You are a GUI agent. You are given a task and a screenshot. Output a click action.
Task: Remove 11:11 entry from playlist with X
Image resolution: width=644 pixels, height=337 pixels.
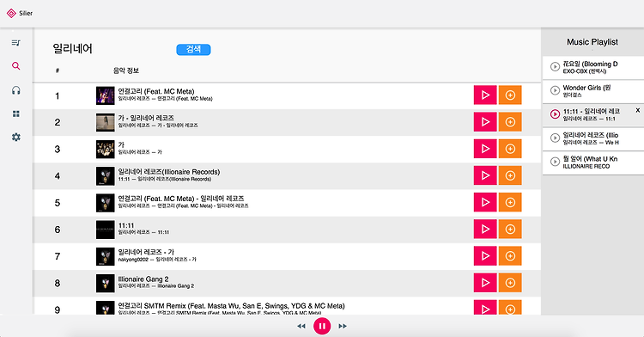pos(638,110)
